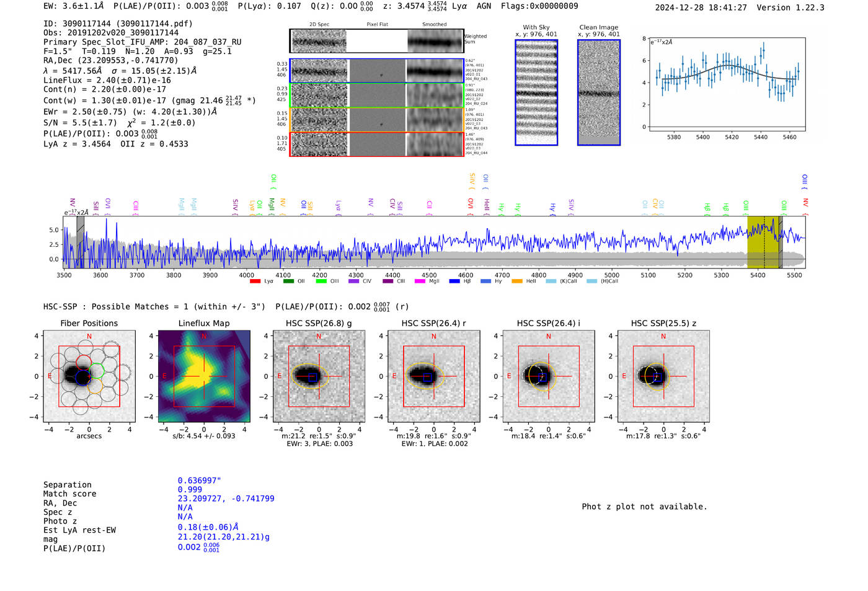Click the "Version 1.22.3" label
This screenshot has height=591, width=868.
tap(790, 7)
